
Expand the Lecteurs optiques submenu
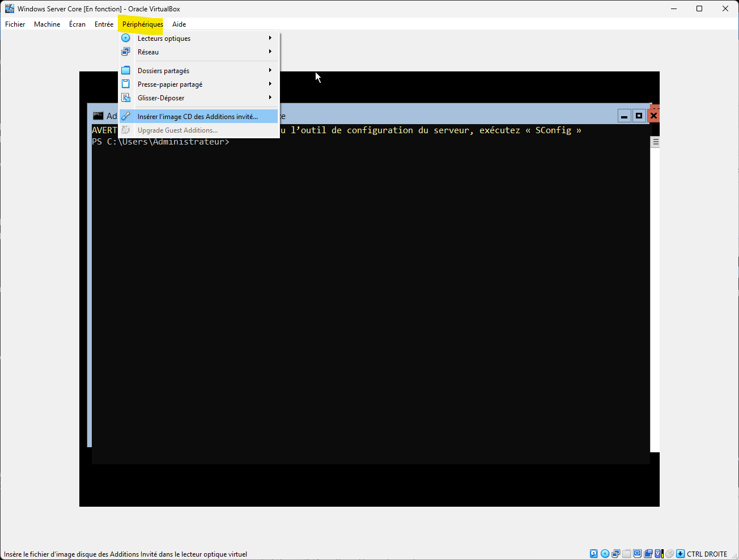point(198,38)
